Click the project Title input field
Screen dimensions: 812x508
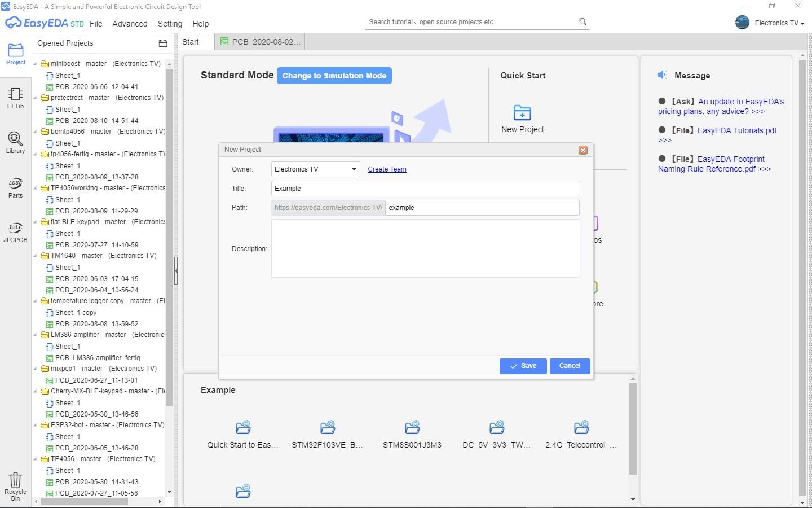425,189
